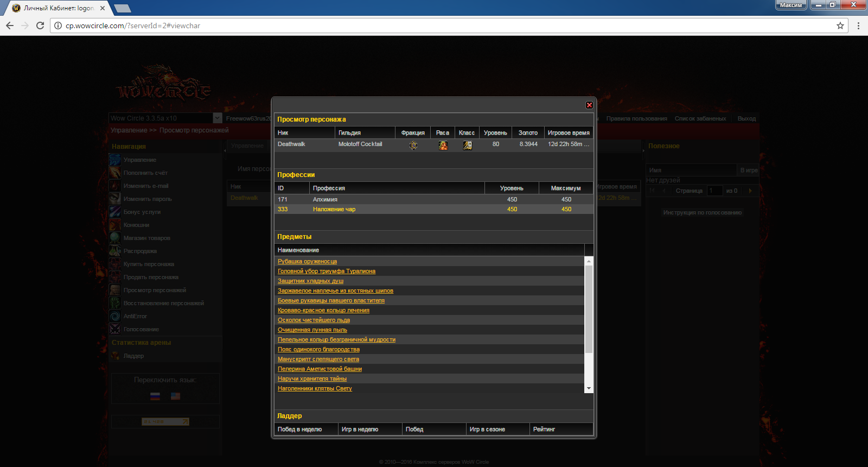Viewport: 868px width, 467px height.
Task: Open the Wow Circle 3.3.5a x10 server dropdown
Action: pos(218,118)
